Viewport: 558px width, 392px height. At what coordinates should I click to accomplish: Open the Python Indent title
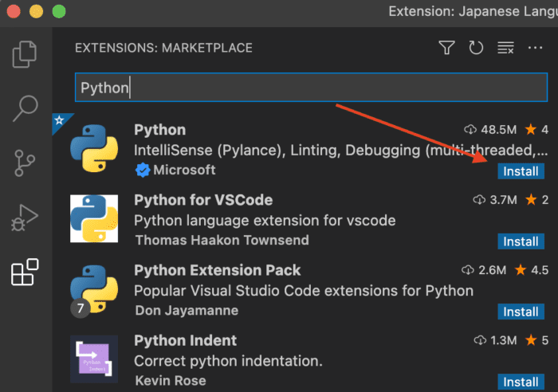(x=185, y=340)
